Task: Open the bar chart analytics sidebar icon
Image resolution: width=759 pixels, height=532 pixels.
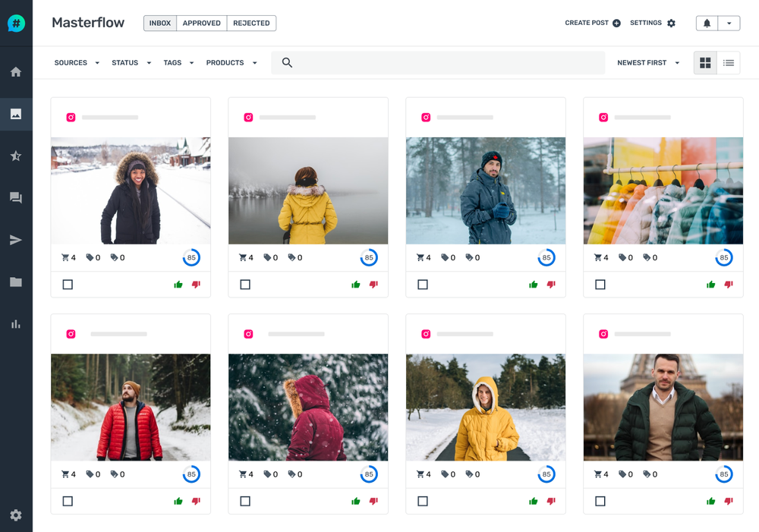Action: (x=16, y=324)
